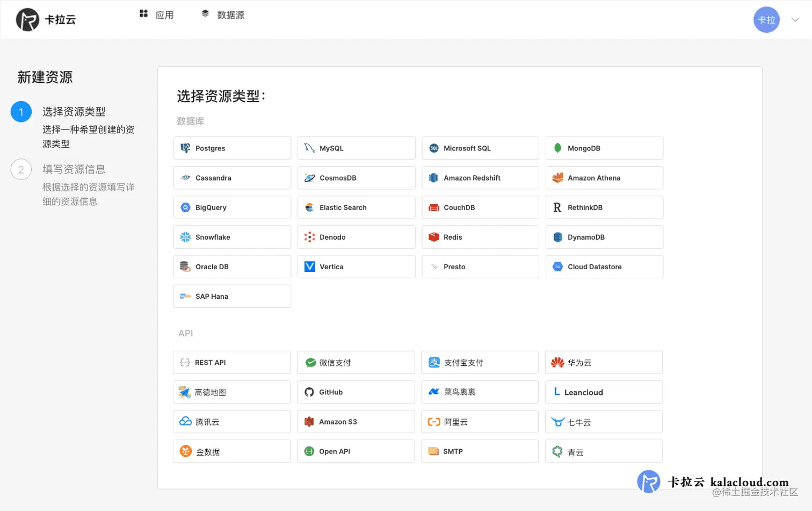The height and width of the screenshot is (511, 812).
Task: Choose the 支付宝支付 resource
Action: [x=480, y=363]
